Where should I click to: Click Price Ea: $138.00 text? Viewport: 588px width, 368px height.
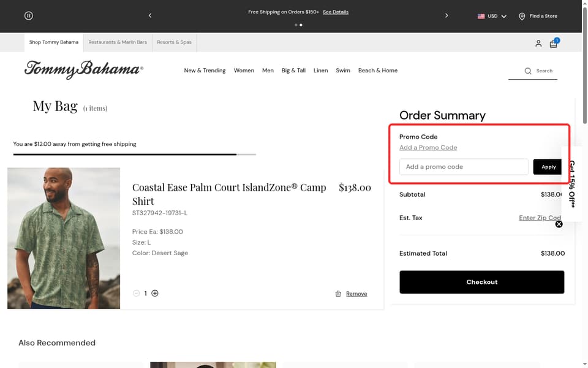[x=157, y=232]
